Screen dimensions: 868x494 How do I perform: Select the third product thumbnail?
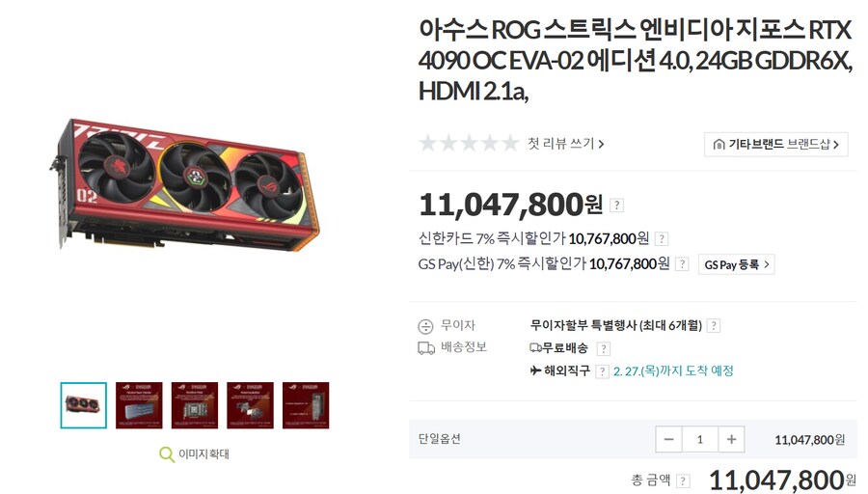[x=194, y=405]
